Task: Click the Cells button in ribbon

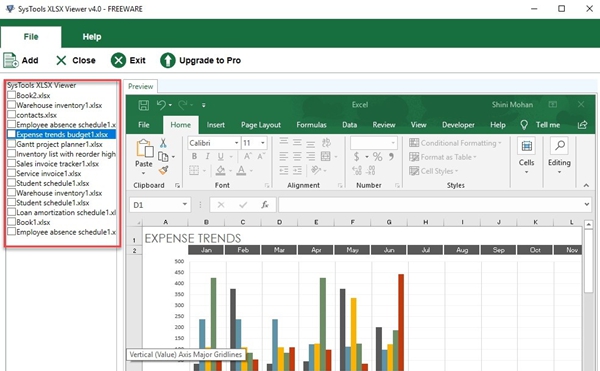Action: (527, 156)
